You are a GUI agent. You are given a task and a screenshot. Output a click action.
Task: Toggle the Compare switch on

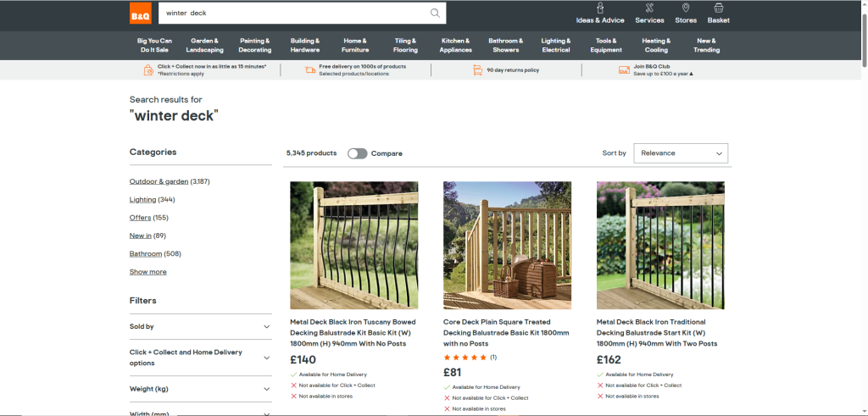coord(357,153)
